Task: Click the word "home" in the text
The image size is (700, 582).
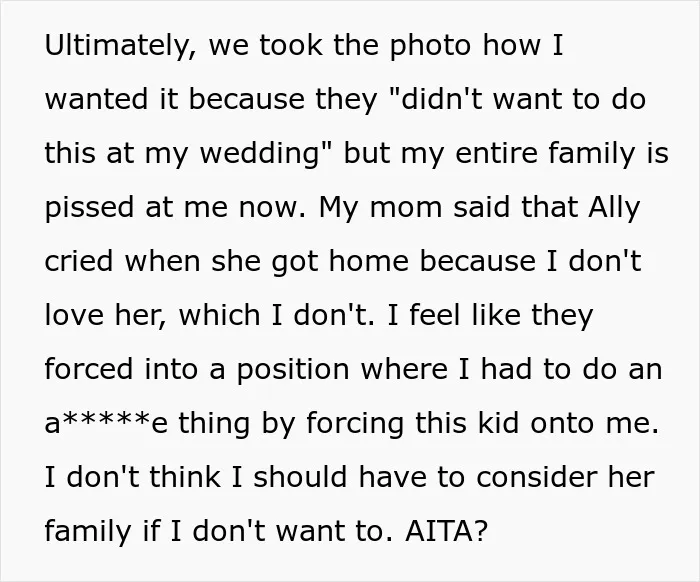Action: point(369,261)
